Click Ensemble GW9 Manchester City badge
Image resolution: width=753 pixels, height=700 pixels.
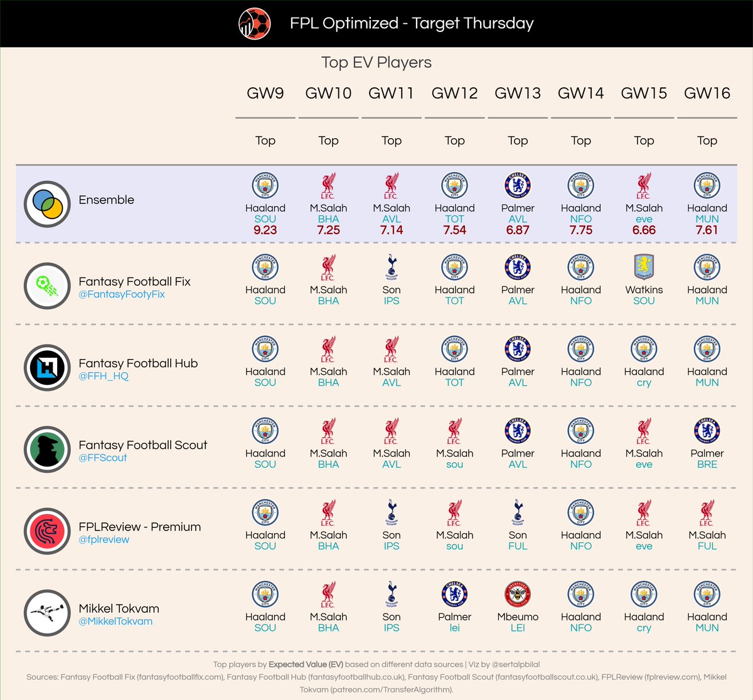(x=265, y=186)
